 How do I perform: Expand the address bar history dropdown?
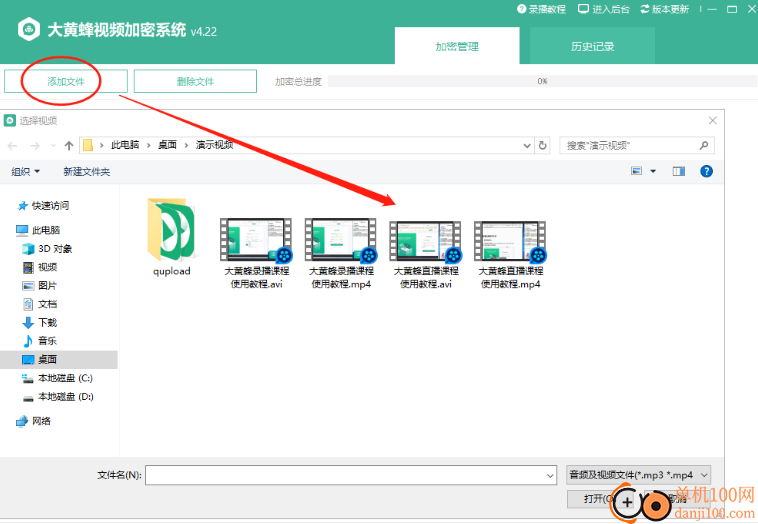pos(527,146)
